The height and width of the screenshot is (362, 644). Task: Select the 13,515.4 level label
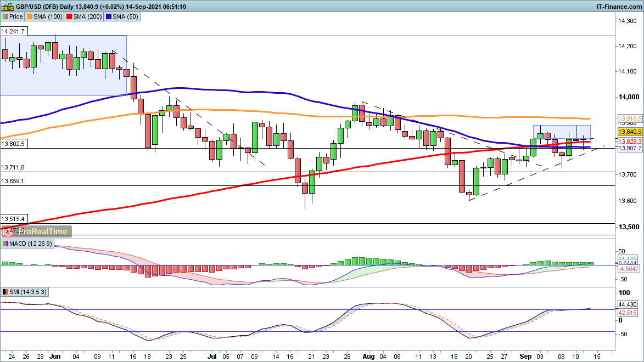tap(13, 218)
